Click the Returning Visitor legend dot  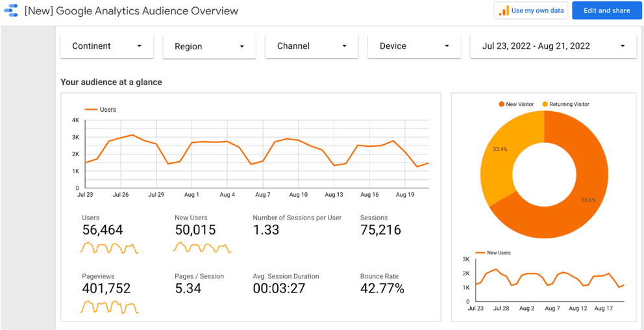click(x=545, y=104)
